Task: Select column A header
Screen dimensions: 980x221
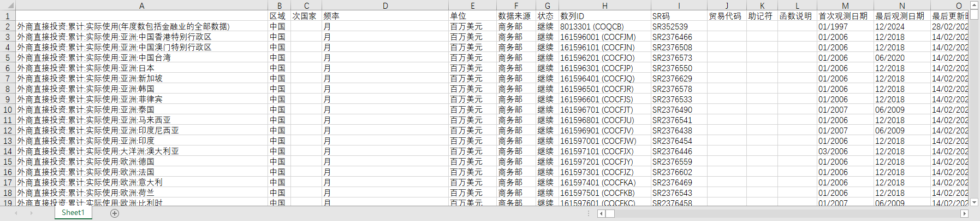Action: (142, 5)
